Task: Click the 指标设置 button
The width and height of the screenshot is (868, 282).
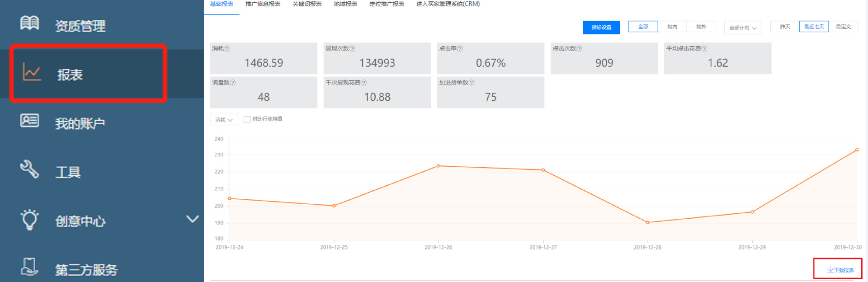Action: (601, 28)
